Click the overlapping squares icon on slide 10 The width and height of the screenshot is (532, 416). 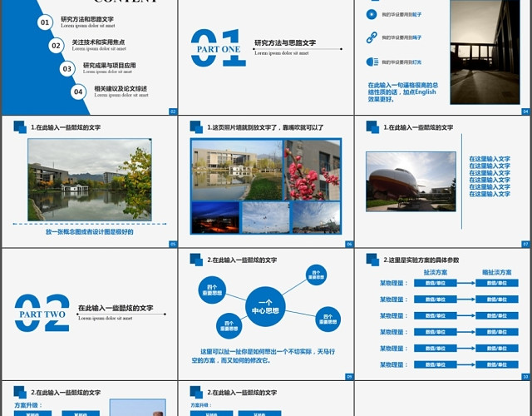tap(372, 260)
